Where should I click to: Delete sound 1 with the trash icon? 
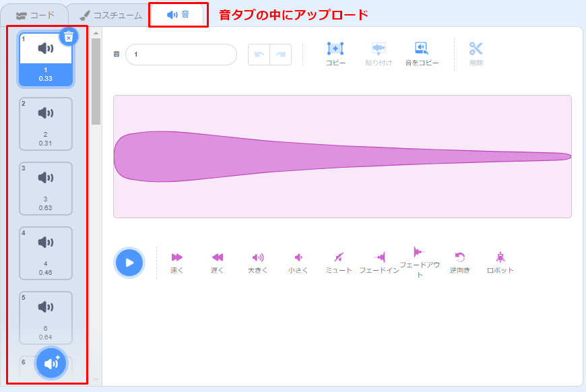tap(69, 36)
